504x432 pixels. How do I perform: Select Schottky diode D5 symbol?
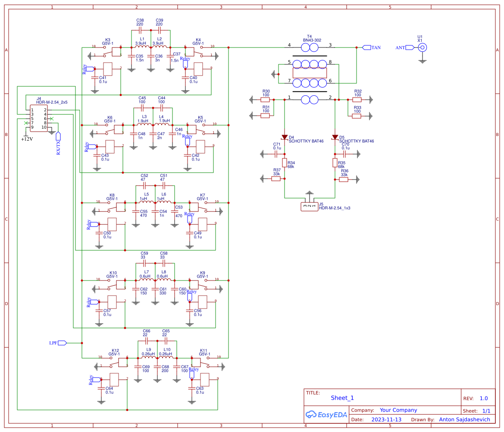pos(335,137)
